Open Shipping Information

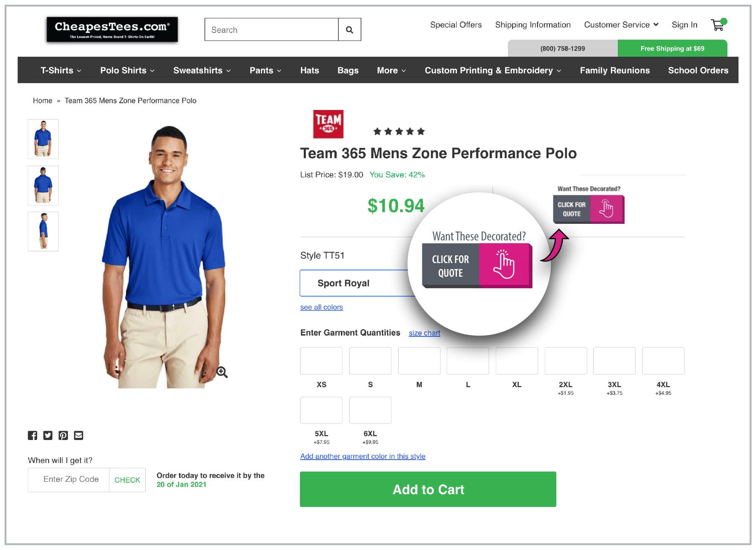pyautogui.click(x=533, y=25)
